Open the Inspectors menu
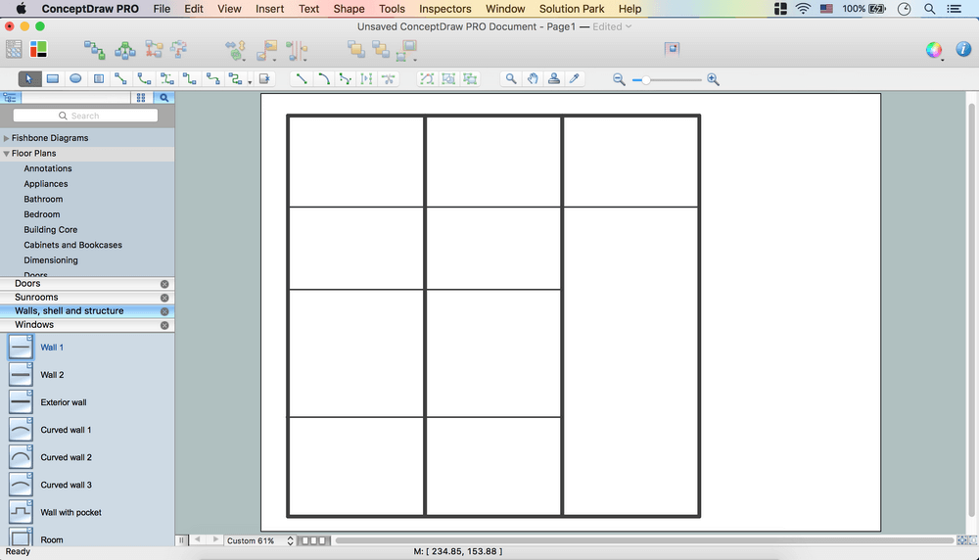979x560 pixels. (444, 9)
